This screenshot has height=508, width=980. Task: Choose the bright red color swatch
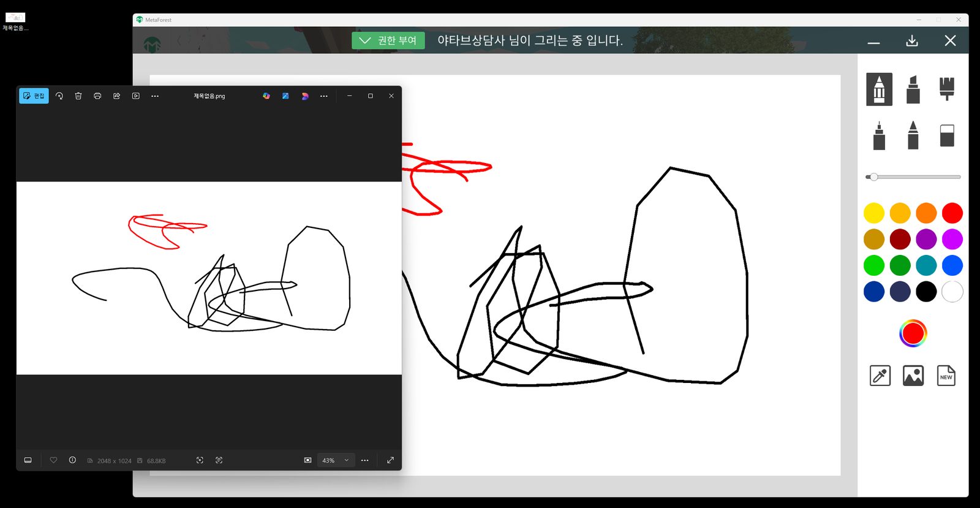pyautogui.click(x=952, y=213)
